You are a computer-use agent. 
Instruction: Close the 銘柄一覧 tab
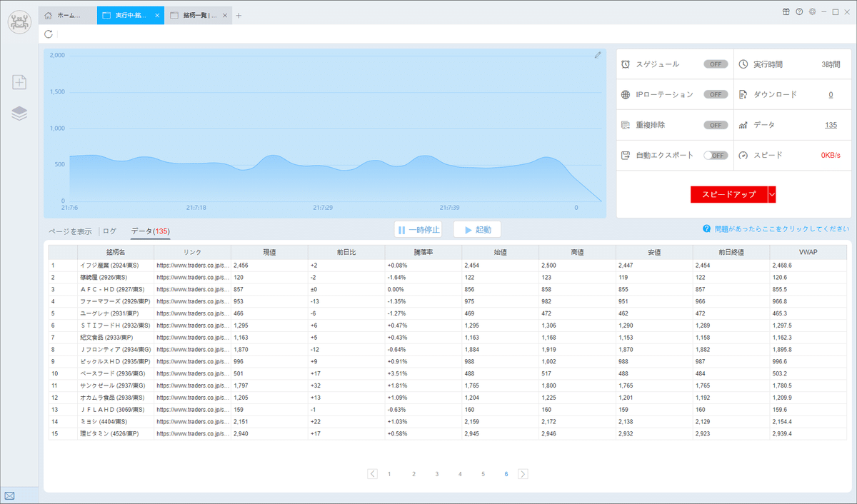[x=224, y=15]
